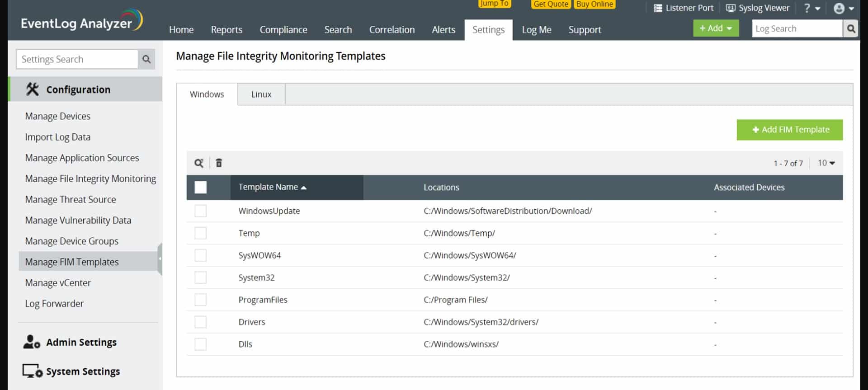Click the Get Quote button
This screenshot has height=390, width=868.
[x=551, y=4]
